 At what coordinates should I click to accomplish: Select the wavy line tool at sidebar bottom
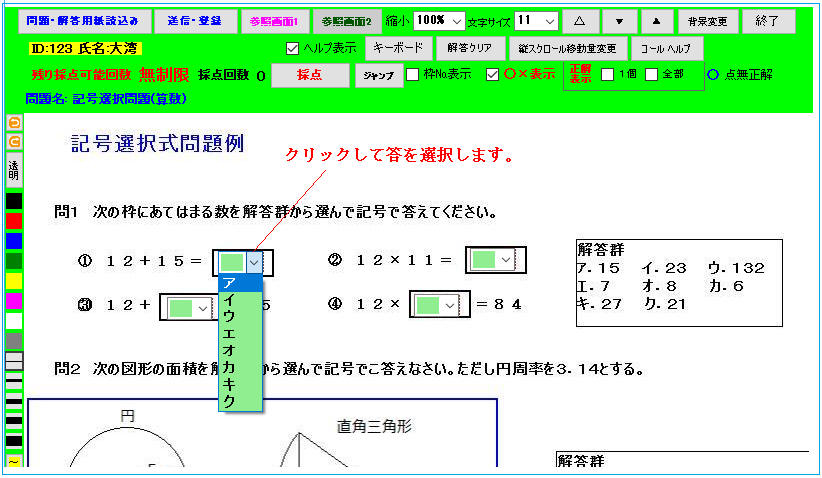14,461
